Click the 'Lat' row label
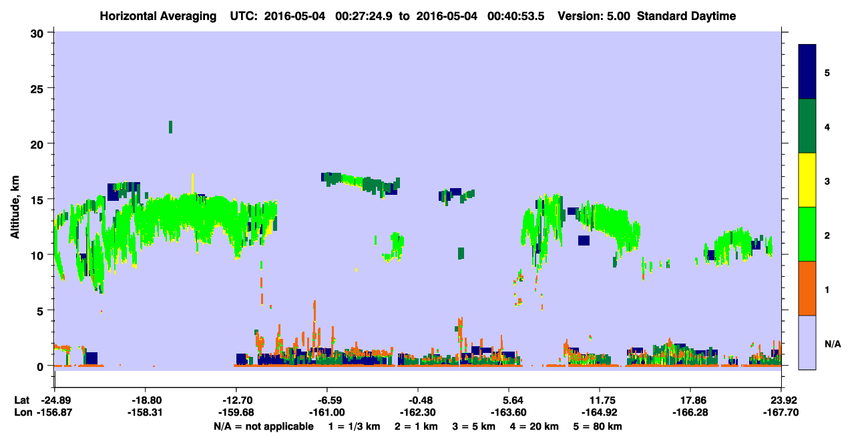This screenshot has width=868, height=445. pyautogui.click(x=21, y=400)
